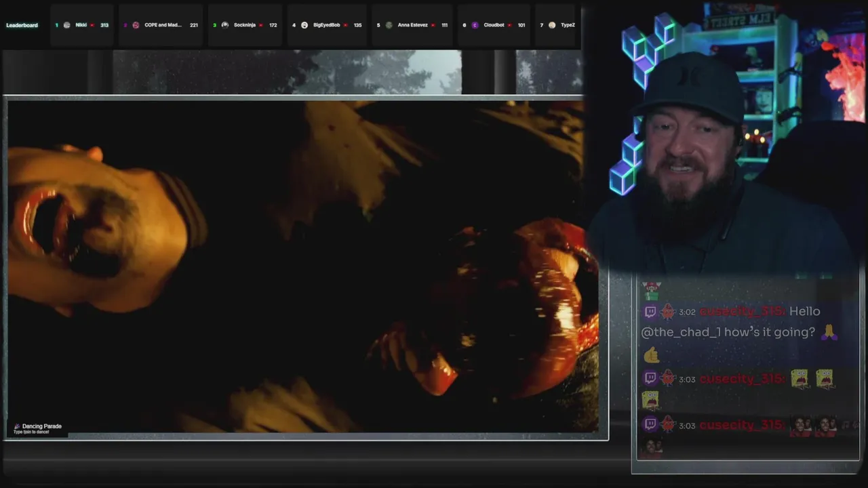Select the Nikki leaderboard name
The height and width of the screenshot is (488, 868).
pyautogui.click(x=81, y=25)
